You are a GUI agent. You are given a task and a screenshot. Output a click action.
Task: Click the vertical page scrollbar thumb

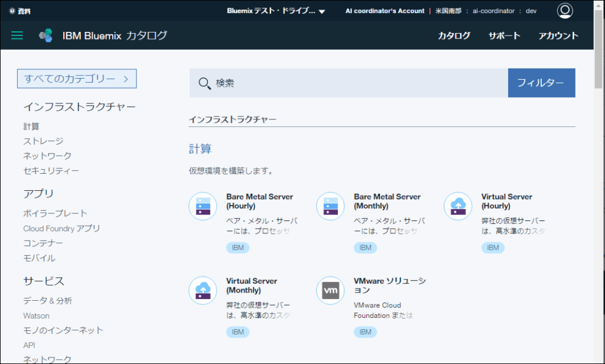599,48
